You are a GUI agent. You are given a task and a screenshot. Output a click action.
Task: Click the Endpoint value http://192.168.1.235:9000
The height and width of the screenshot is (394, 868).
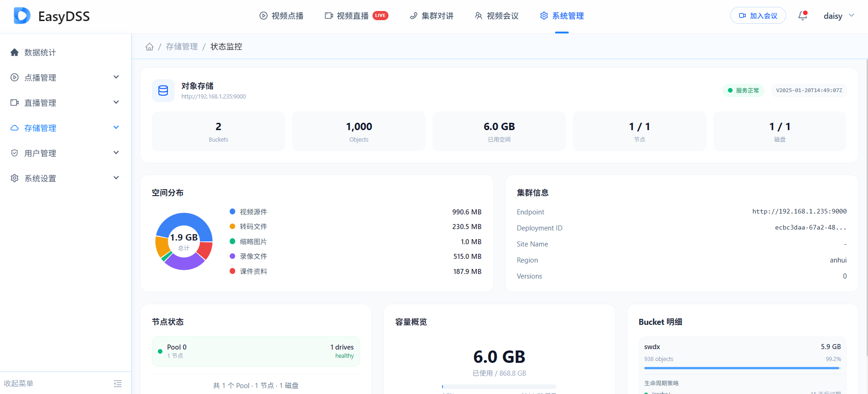[x=799, y=211]
